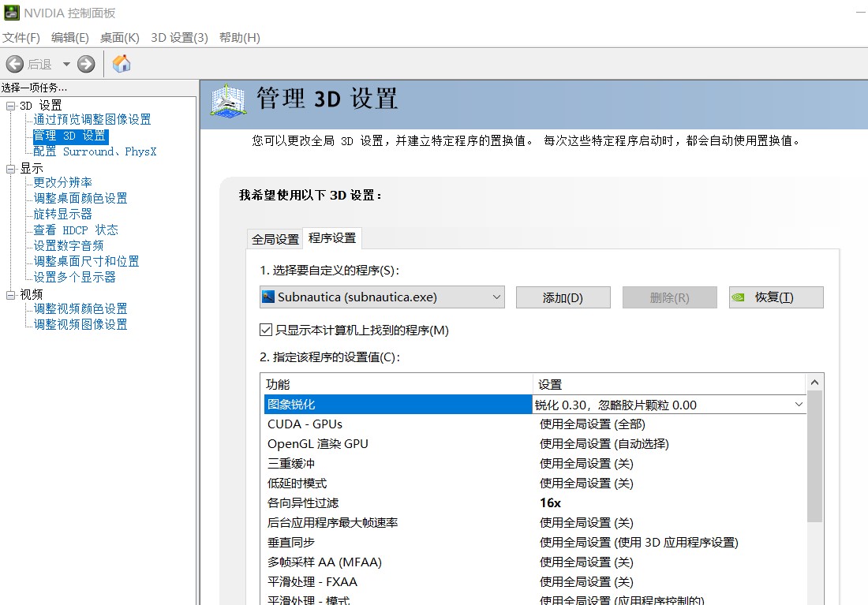Open 设置数字音频 in the tree
The height and width of the screenshot is (605, 868).
[x=69, y=246]
